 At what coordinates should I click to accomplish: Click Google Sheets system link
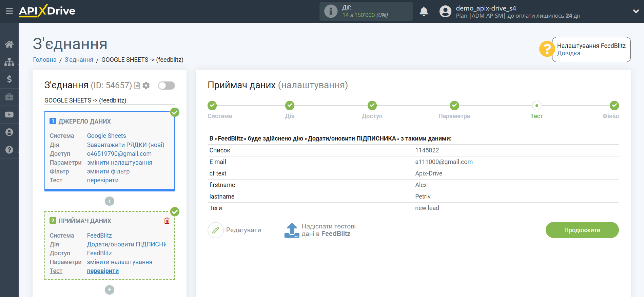tap(106, 136)
